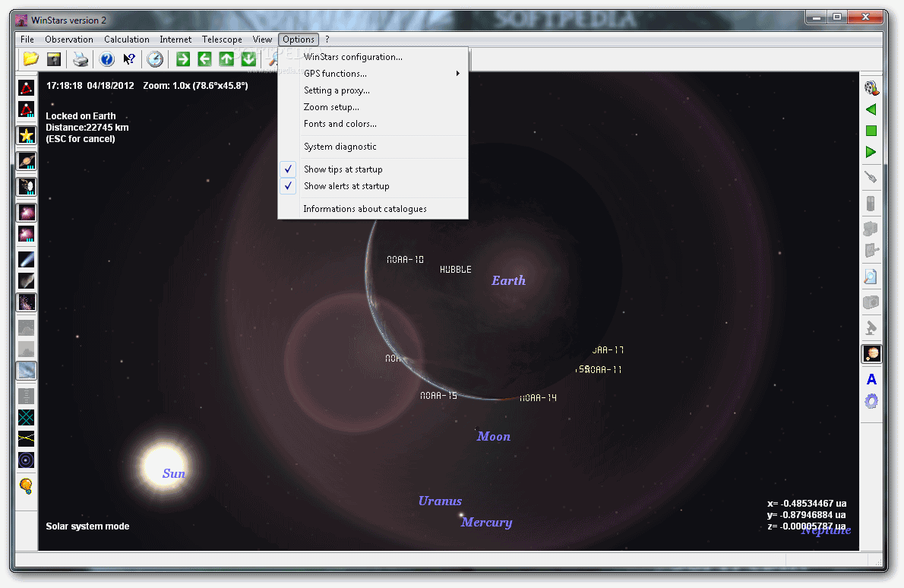Show asteroids with the gray rock icon
This screenshot has height=588, width=904.
[27, 281]
